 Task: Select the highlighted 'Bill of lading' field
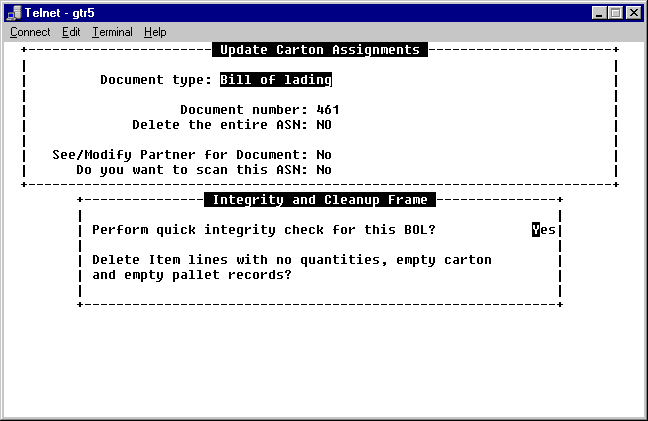(275, 80)
